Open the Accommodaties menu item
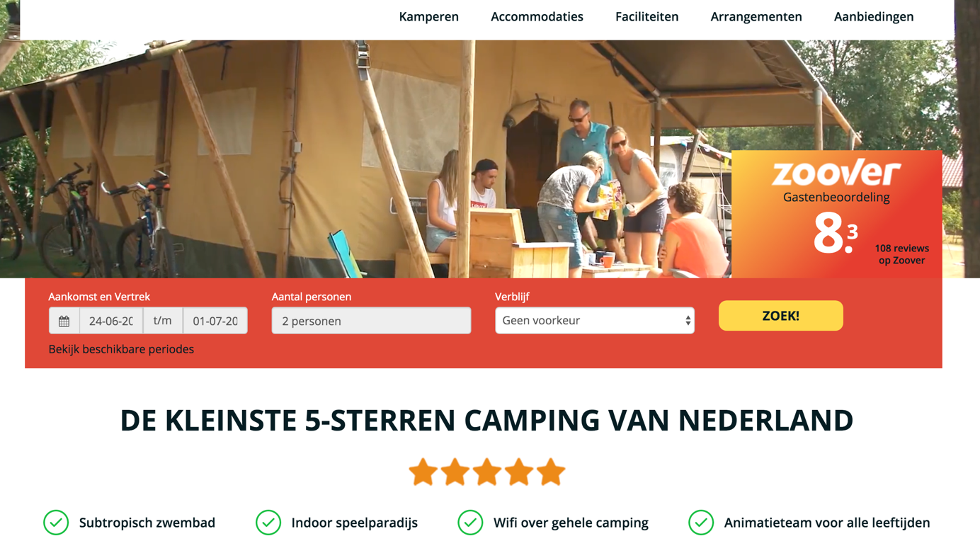 pos(537,16)
